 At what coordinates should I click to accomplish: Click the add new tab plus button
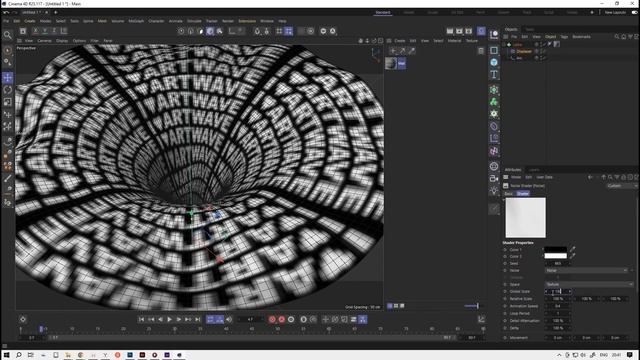(x=56, y=13)
